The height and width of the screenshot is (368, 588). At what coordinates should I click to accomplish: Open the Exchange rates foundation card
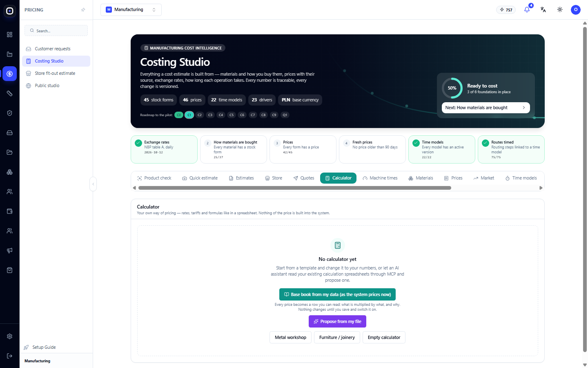coord(164,149)
